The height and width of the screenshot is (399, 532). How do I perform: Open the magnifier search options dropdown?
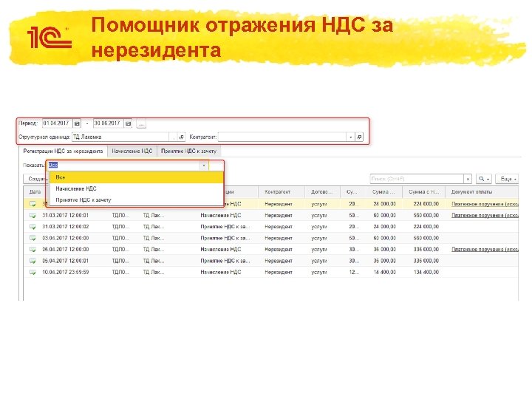(484, 179)
